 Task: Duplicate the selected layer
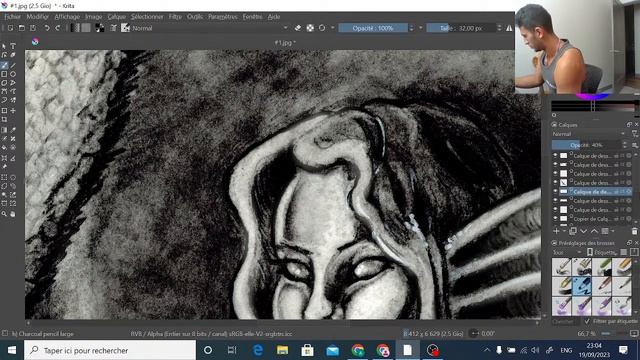tap(573, 231)
